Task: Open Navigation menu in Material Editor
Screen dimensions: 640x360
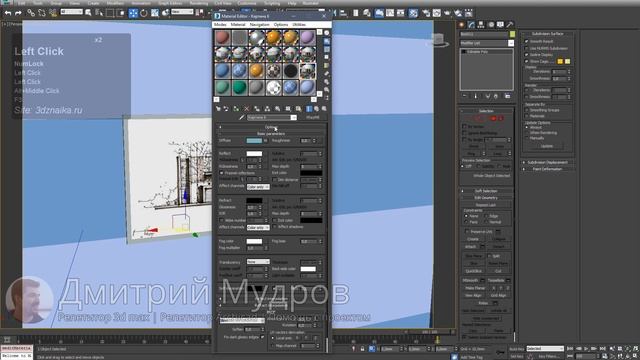Action: tap(260, 24)
